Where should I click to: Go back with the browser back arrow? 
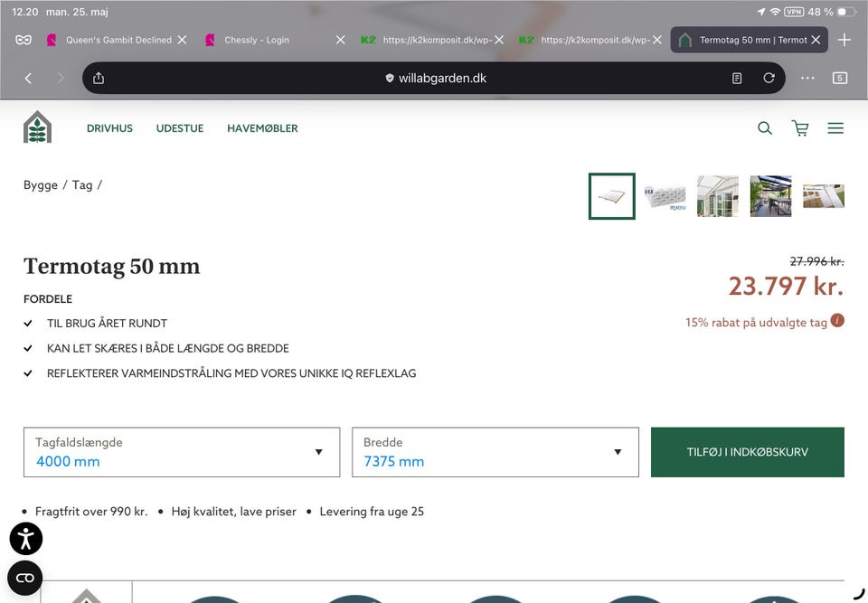point(28,78)
